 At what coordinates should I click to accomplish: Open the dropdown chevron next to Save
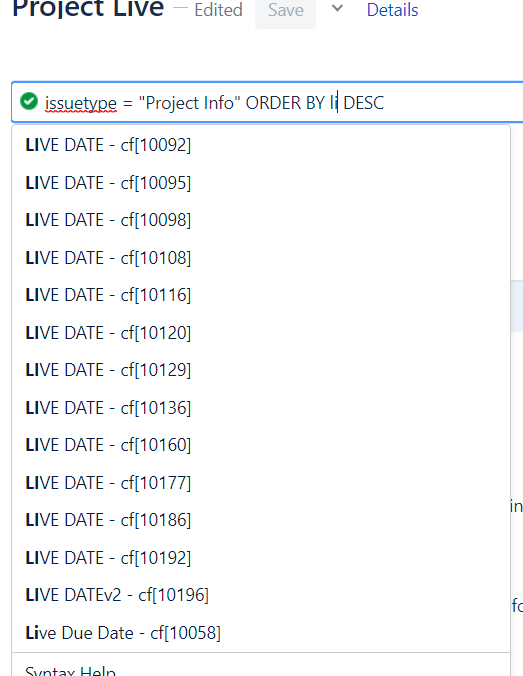click(337, 8)
